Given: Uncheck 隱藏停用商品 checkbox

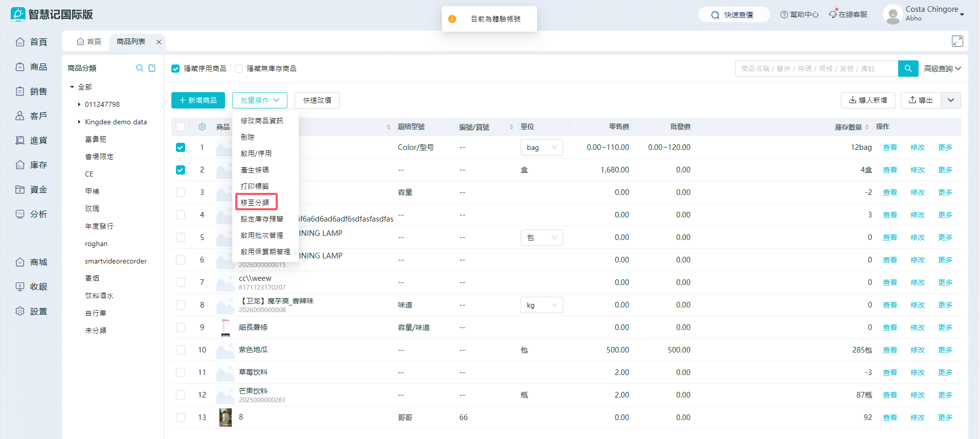Looking at the screenshot, I should click(175, 69).
